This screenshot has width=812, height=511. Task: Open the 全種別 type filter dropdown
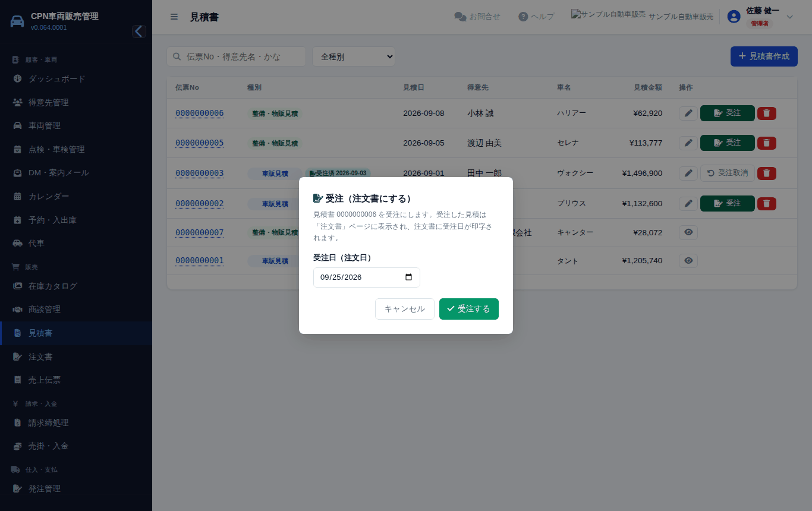point(354,56)
